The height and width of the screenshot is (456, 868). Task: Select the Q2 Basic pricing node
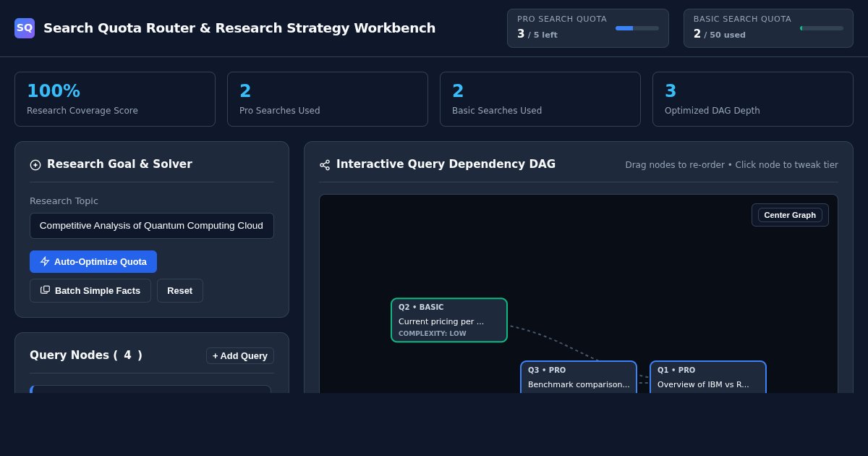point(449,320)
